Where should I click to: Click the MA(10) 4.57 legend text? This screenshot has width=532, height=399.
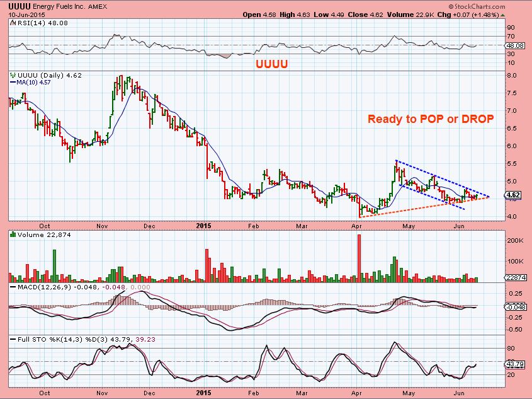coord(34,82)
